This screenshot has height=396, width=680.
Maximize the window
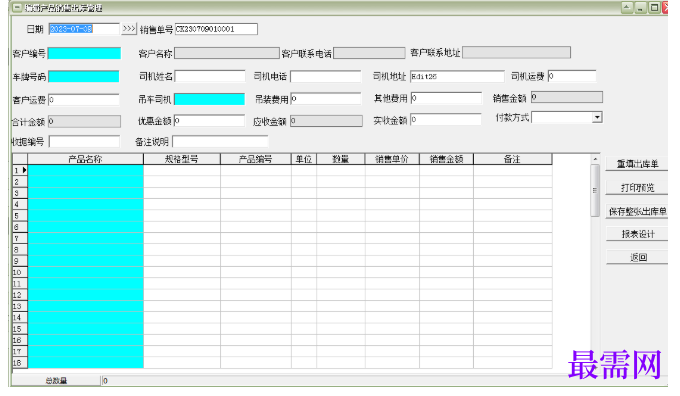654,7
